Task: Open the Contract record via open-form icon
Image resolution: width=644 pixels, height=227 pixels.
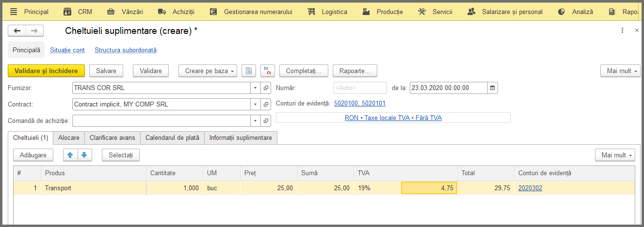Action: click(266, 105)
